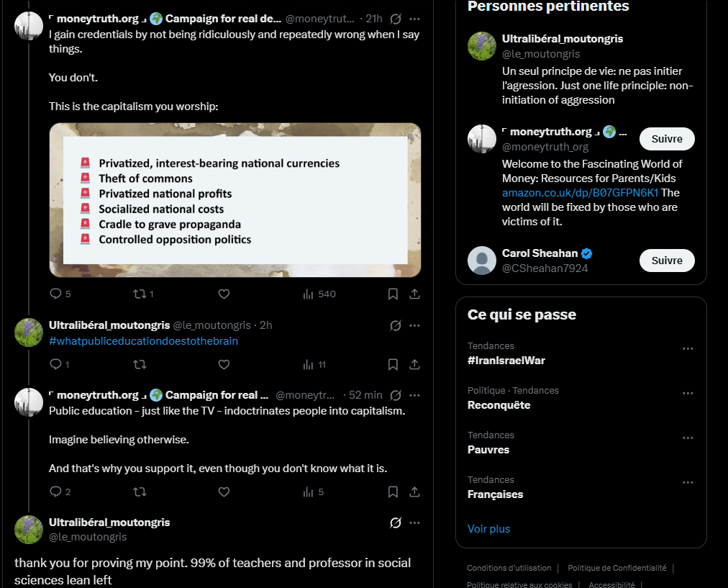Click Grok icon on the 2h Ultralibéral_moutongris tweet
Image resolution: width=728 pixels, height=588 pixels.
point(396,325)
